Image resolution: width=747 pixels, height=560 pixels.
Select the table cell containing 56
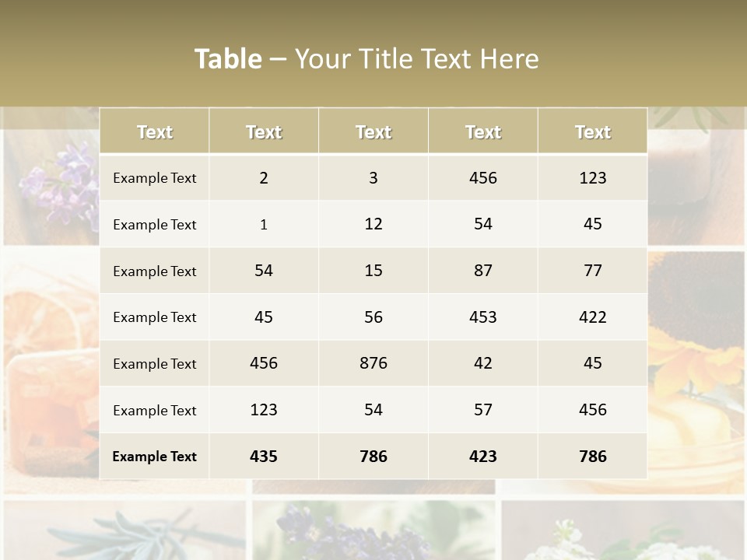373,317
